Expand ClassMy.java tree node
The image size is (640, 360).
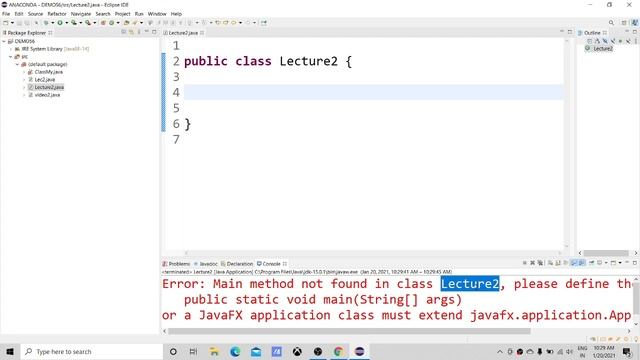point(24,72)
